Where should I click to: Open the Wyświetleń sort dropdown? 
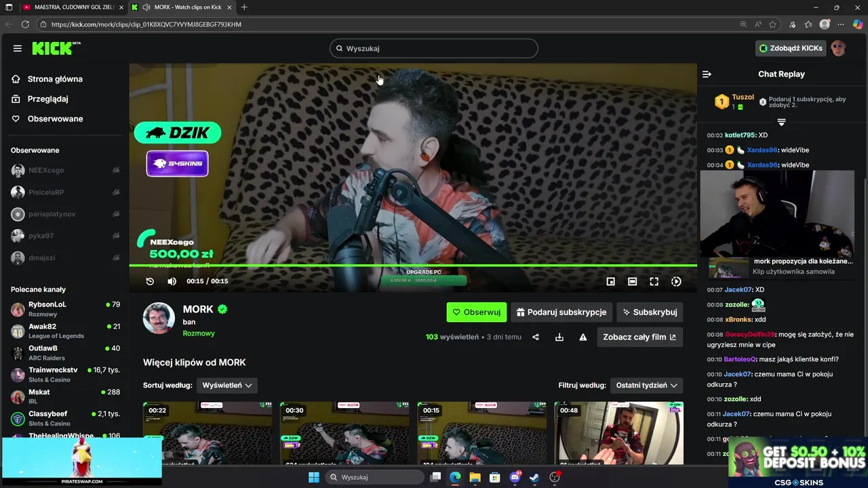click(227, 385)
